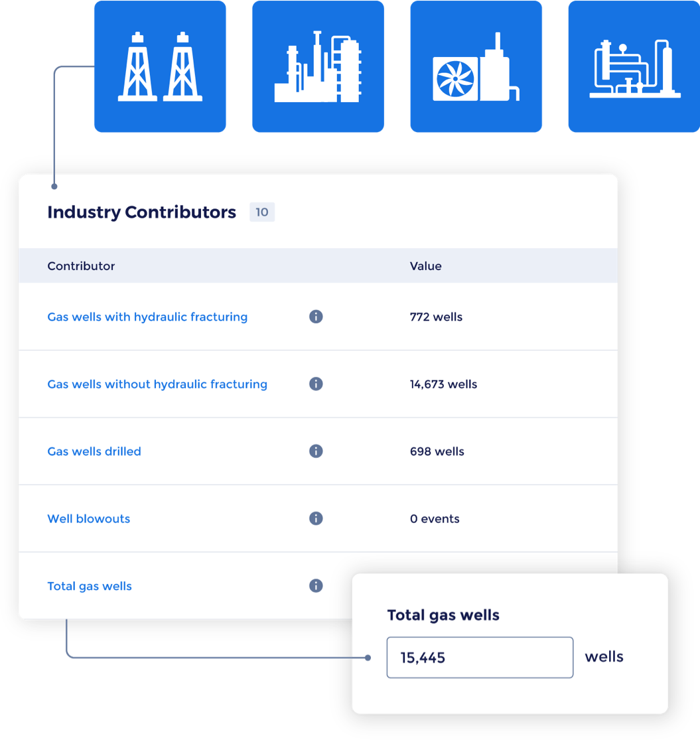Image resolution: width=700 pixels, height=740 pixels.
Task: Select the Gas wells drilled link
Action: [x=94, y=451]
